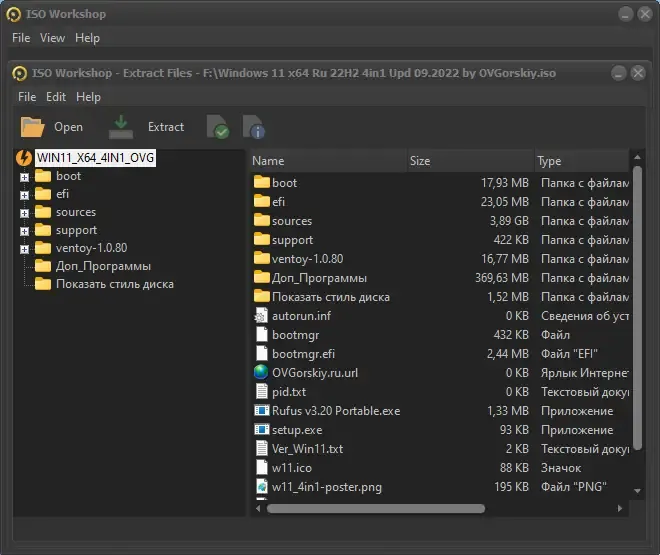Open View menu in main ISO Workshop window
The width and height of the screenshot is (660, 555).
point(53,38)
